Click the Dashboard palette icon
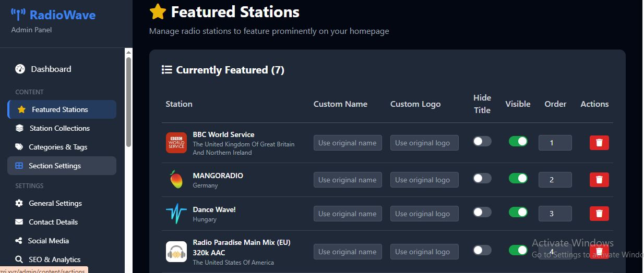The width and height of the screenshot is (644, 273). [20, 69]
